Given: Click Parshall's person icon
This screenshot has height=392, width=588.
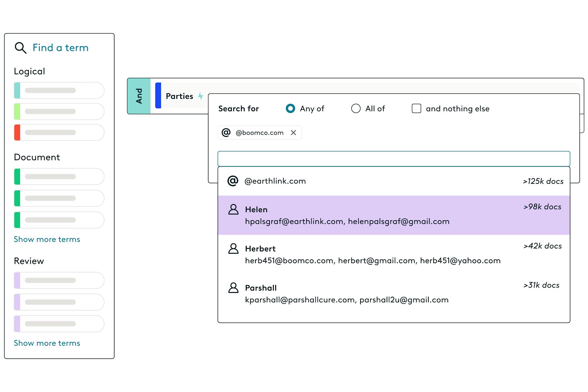Looking at the screenshot, I should pyautogui.click(x=233, y=288).
